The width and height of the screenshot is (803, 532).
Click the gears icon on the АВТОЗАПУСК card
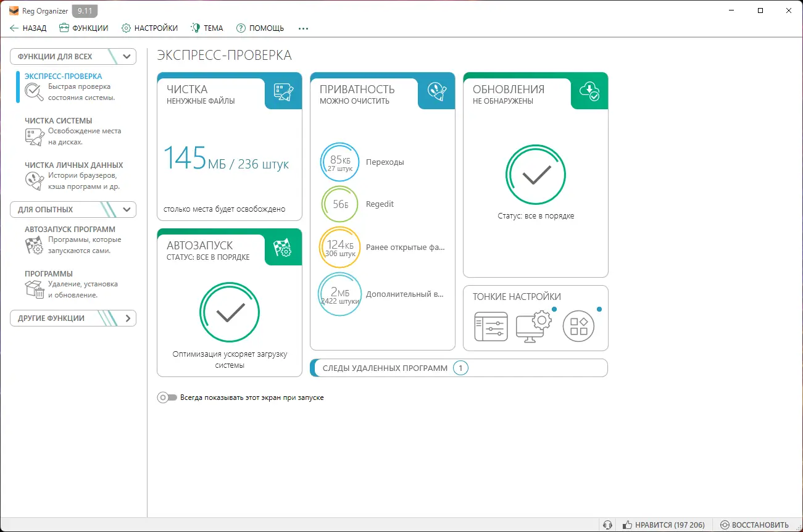coord(283,247)
